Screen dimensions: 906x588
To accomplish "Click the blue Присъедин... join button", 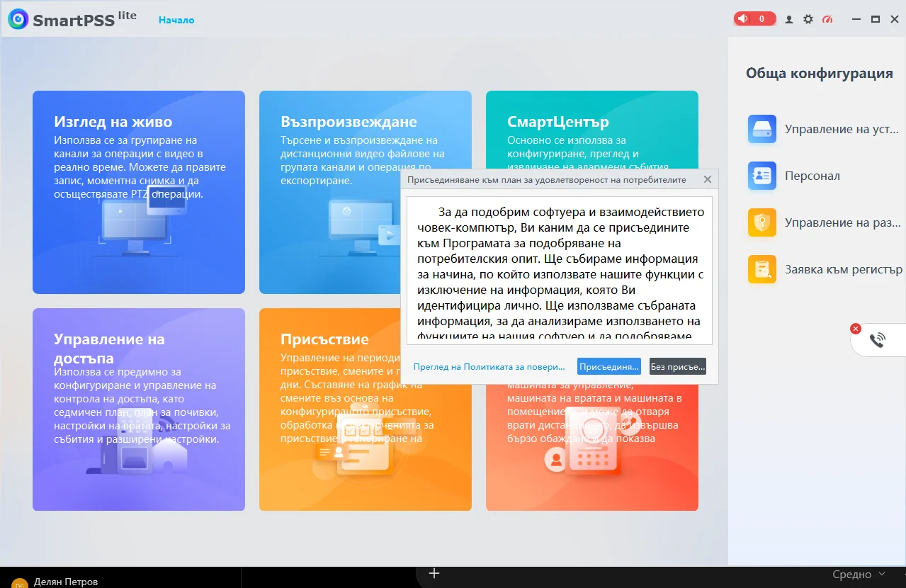I will pos(609,366).
